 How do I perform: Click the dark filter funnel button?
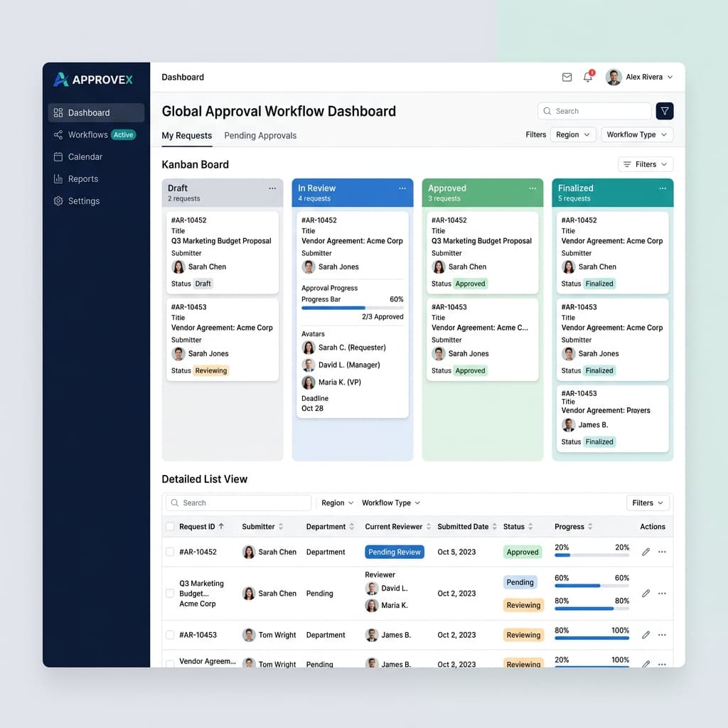tap(665, 111)
